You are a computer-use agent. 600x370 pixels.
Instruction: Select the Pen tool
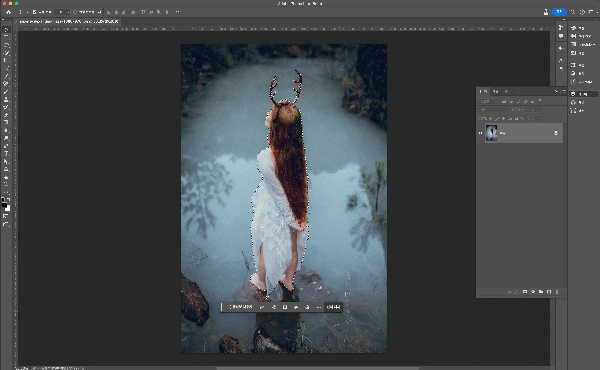pyautogui.click(x=6, y=147)
